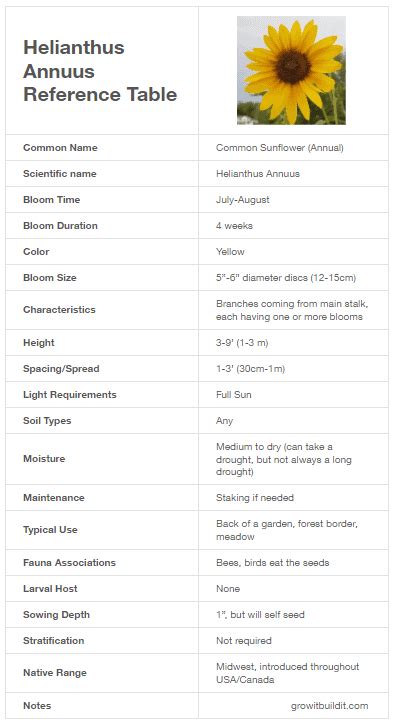The width and height of the screenshot is (394, 725).
Task: Click the sunflower photo thumbnail
Action: (x=291, y=70)
